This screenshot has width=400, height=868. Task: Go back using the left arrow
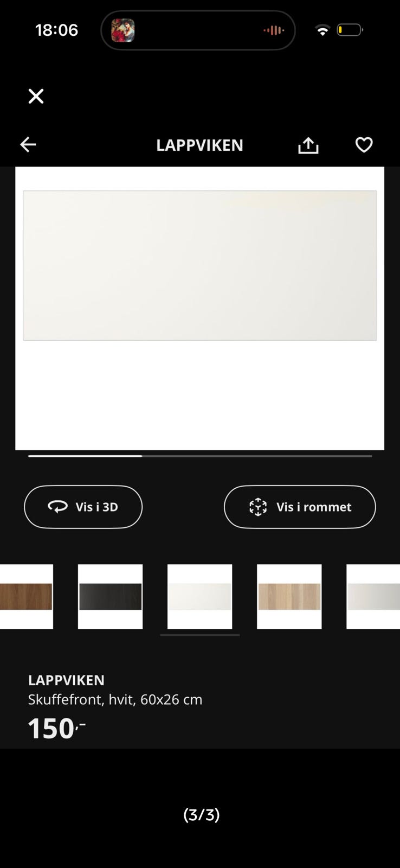[28, 144]
